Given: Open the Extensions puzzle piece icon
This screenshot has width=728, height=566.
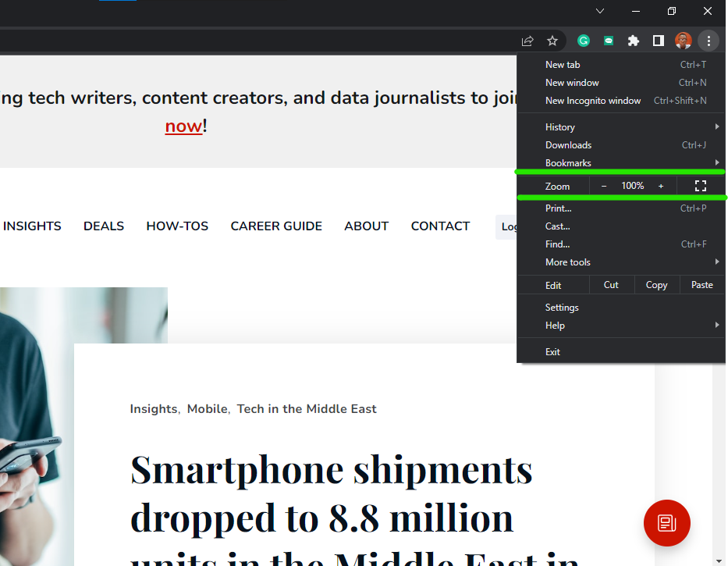Looking at the screenshot, I should tap(634, 41).
